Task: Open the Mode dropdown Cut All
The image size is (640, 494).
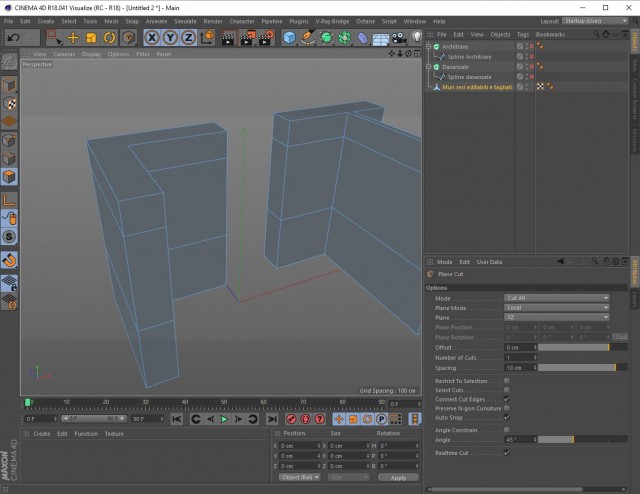Action: tap(557, 298)
